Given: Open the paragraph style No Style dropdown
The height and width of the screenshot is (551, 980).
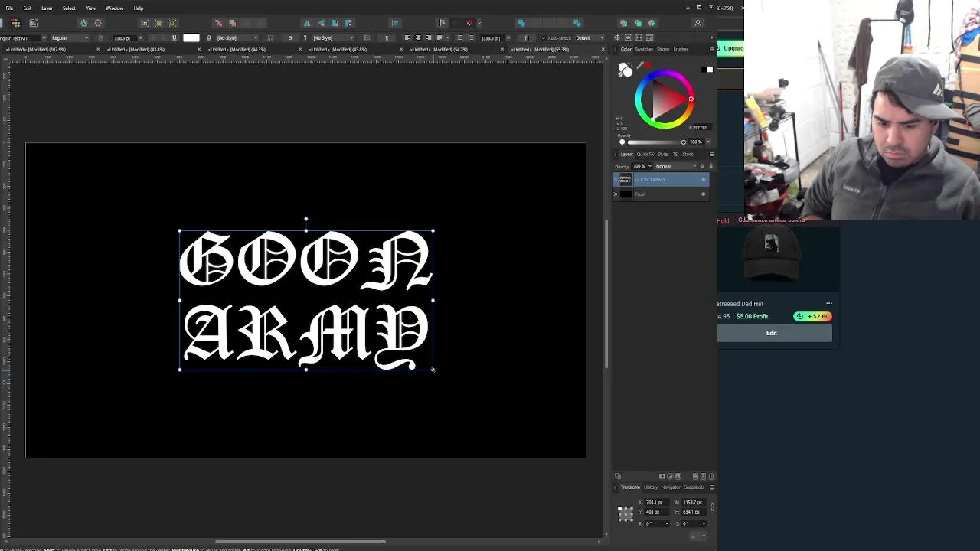Looking at the screenshot, I should tap(333, 37).
